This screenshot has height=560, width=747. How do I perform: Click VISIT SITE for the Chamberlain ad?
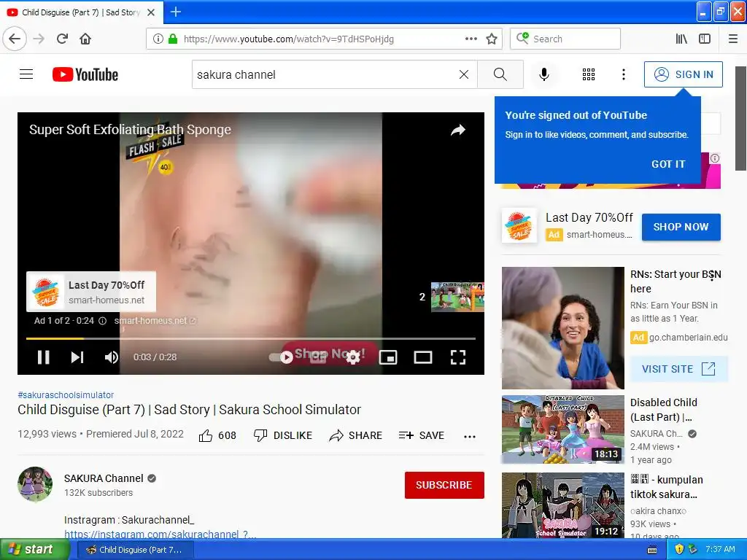[678, 369]
